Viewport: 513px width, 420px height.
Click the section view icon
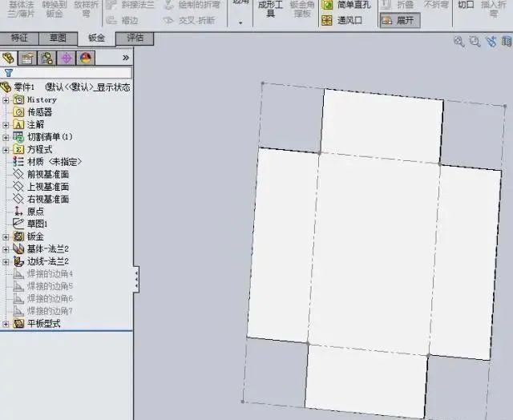coord(507,42)
